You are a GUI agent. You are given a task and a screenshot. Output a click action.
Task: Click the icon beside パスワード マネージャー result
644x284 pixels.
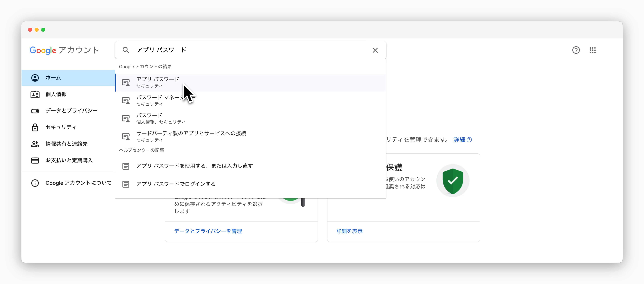click(126, 100)
